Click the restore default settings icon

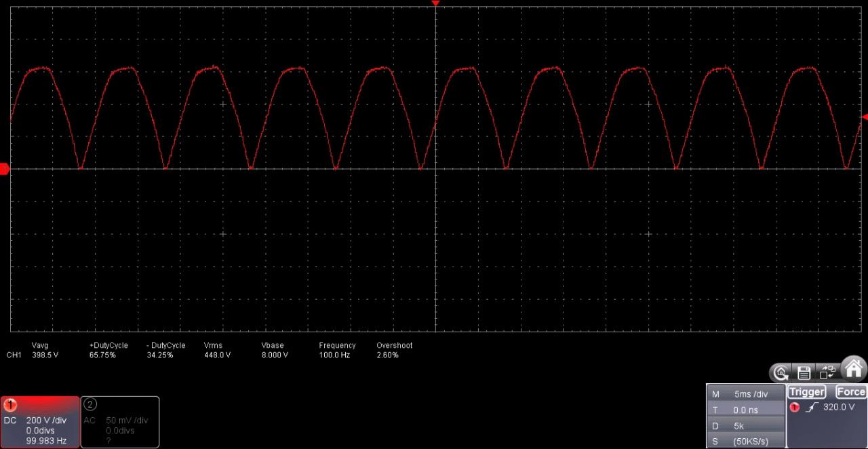[781, 372]
